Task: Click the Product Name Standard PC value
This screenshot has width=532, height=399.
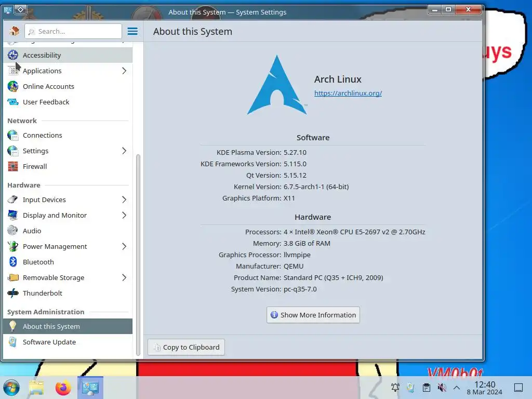Action: 333,277
